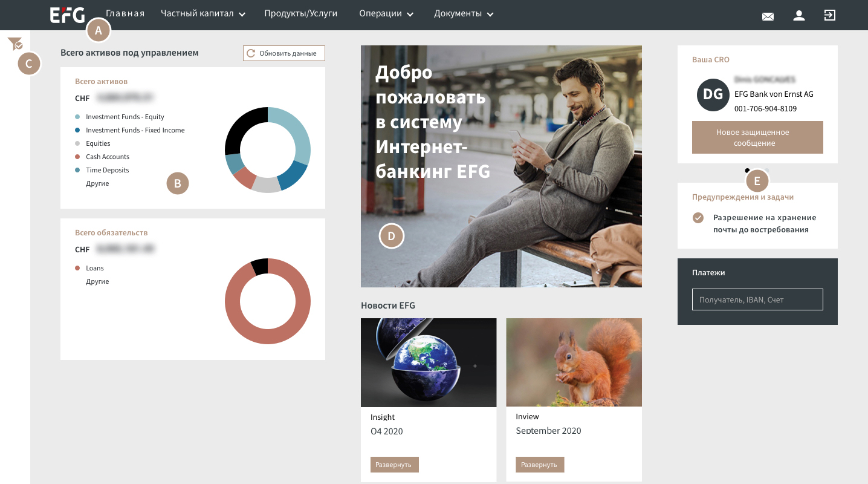The image size is (868, 484).
Task: Click the checkmark icon beside Разрешение на хранение
Action: tap(698, 218)
